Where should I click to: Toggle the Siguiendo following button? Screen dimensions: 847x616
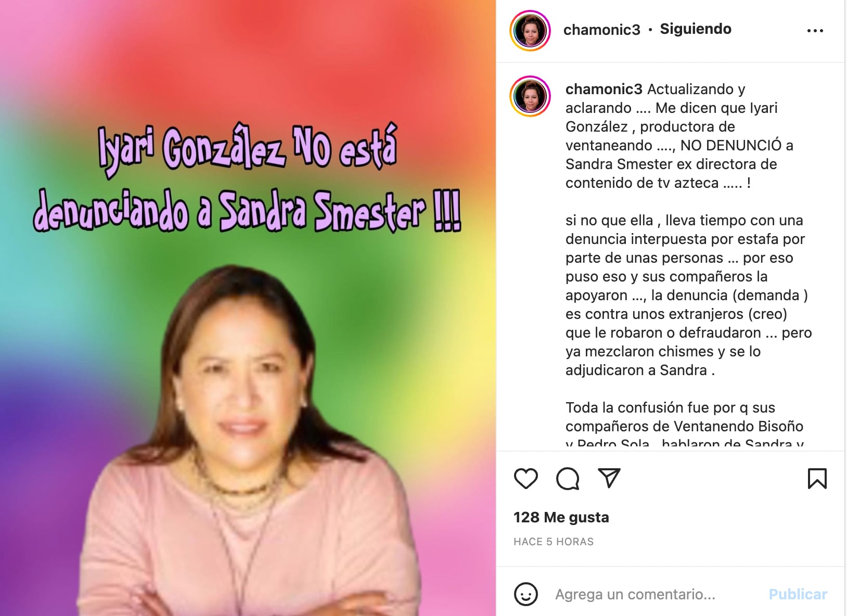pyautogui.click(x=696, y=29)
